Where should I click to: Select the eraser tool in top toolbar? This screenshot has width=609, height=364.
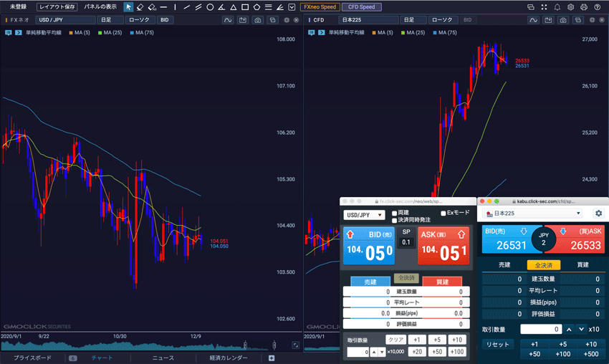point(140,7)
